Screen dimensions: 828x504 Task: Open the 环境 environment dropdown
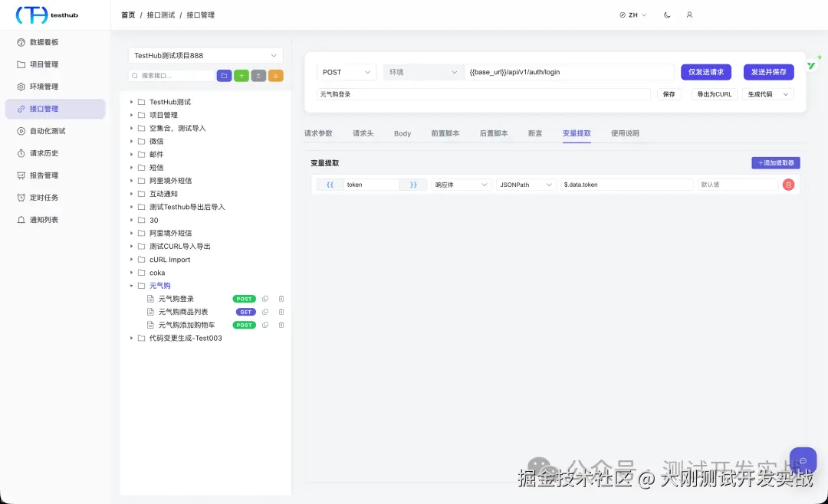coord(423,72)
